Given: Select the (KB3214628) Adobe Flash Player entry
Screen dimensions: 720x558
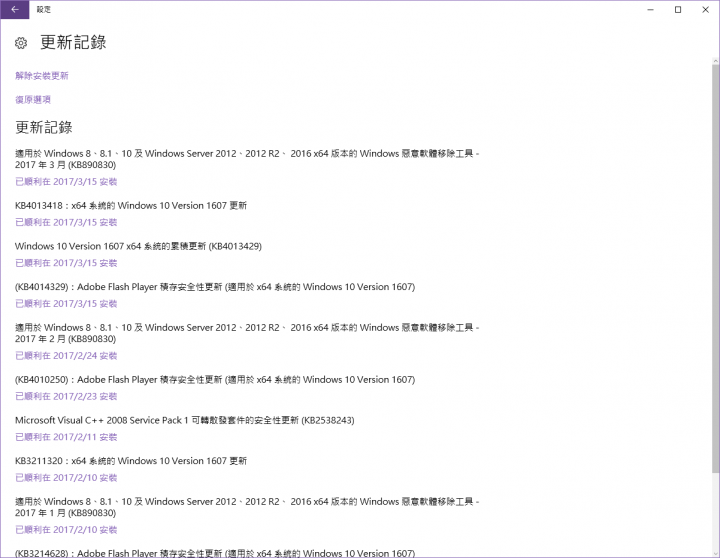Looking at the screenshot, I should (215, 553).
